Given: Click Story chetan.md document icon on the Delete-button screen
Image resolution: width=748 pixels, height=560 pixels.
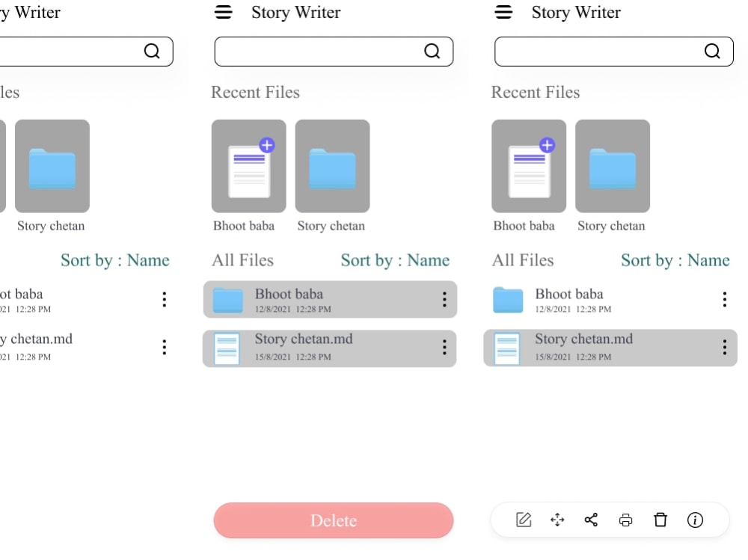Looking at the screenshot, I should click(x=227, y=348).
